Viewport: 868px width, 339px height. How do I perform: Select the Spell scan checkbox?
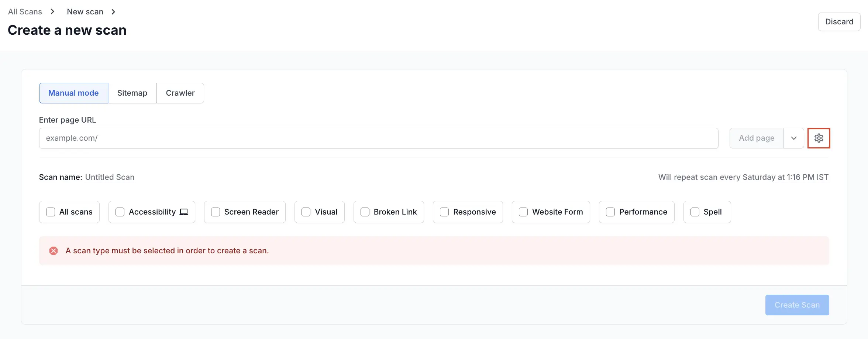coord(695,212)
